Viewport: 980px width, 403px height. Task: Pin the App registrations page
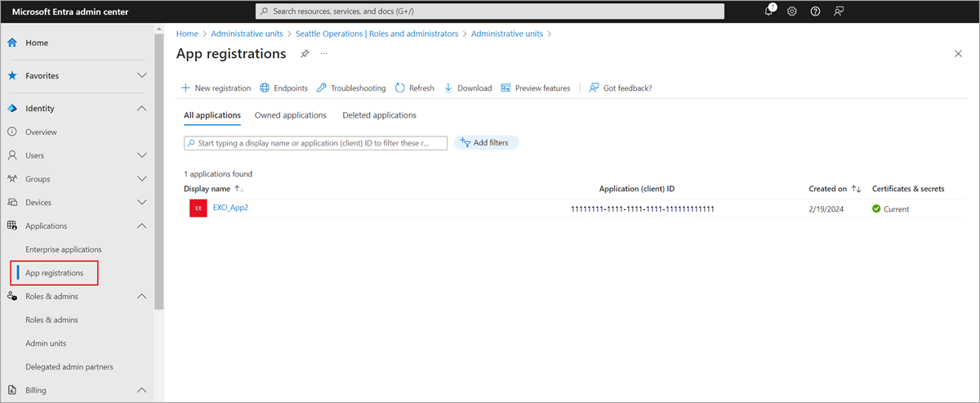pyautogui.click(x=305, y=54)
